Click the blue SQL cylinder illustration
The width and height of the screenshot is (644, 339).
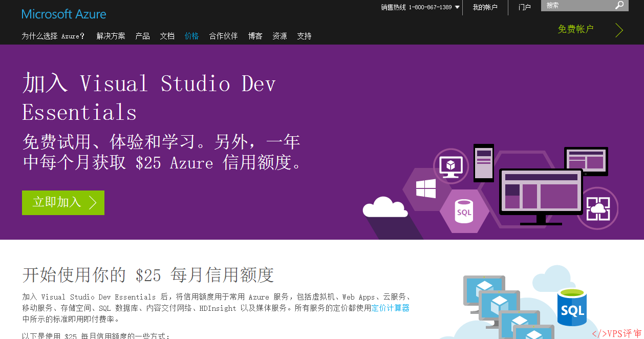572,307
